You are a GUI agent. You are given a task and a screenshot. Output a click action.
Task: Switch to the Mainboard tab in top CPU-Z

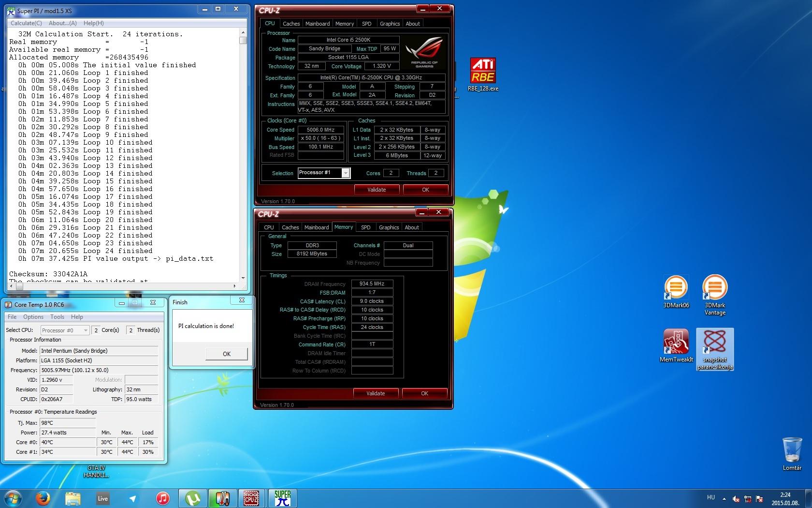tap(318, 24)
